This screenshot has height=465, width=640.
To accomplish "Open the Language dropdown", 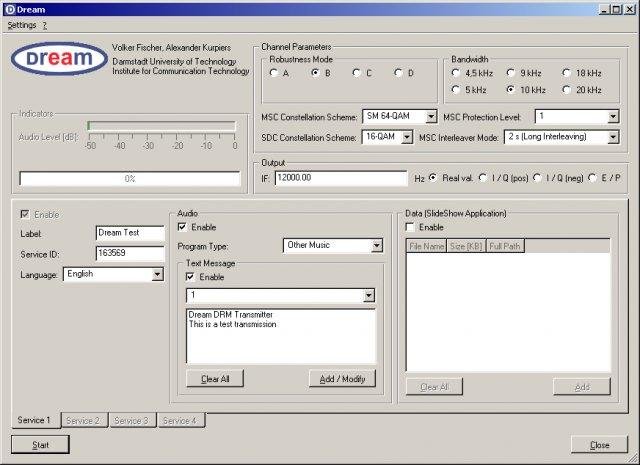I will coord(158,274).
